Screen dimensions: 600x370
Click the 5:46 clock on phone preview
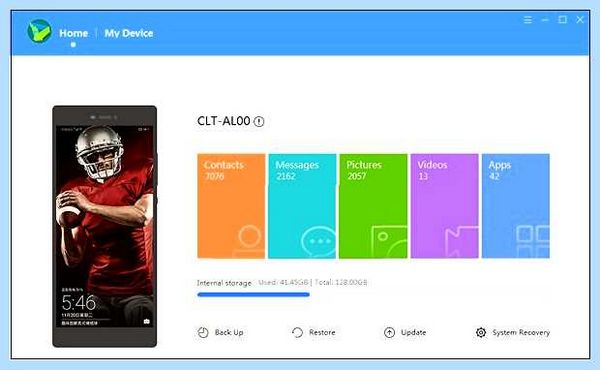[79, 303]
